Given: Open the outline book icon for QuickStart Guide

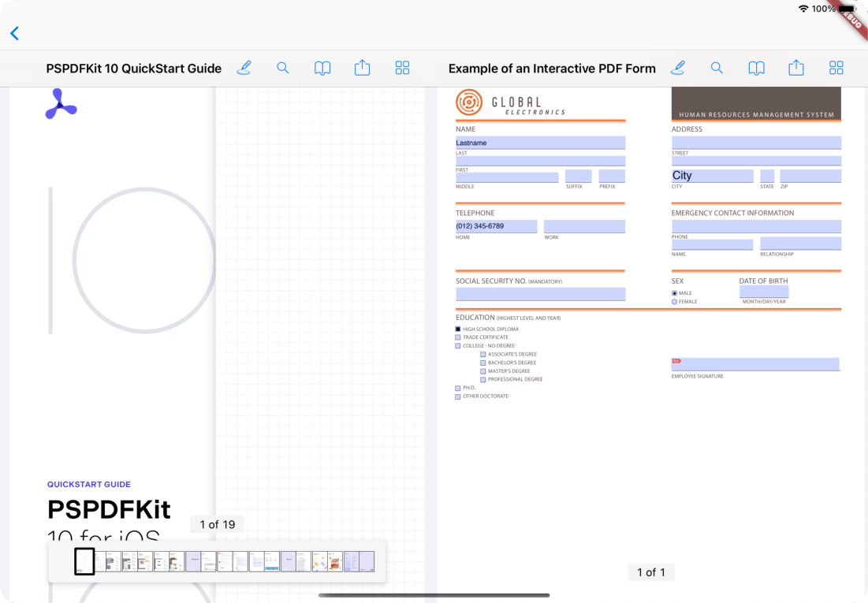Looking at the screenshot, I should click(x=322, y=68).
